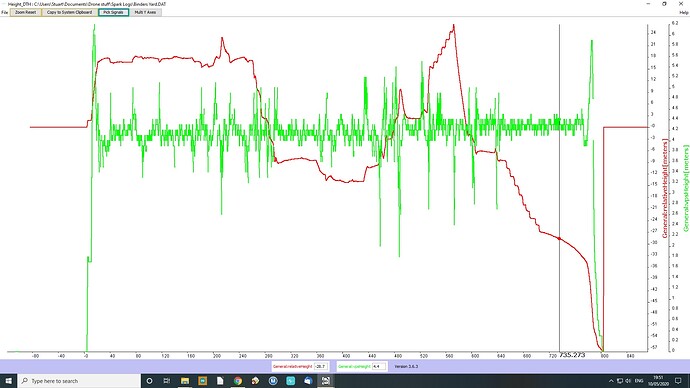
Task: Toggle the Pick Signals button
Action: click(x=114, y=12)
